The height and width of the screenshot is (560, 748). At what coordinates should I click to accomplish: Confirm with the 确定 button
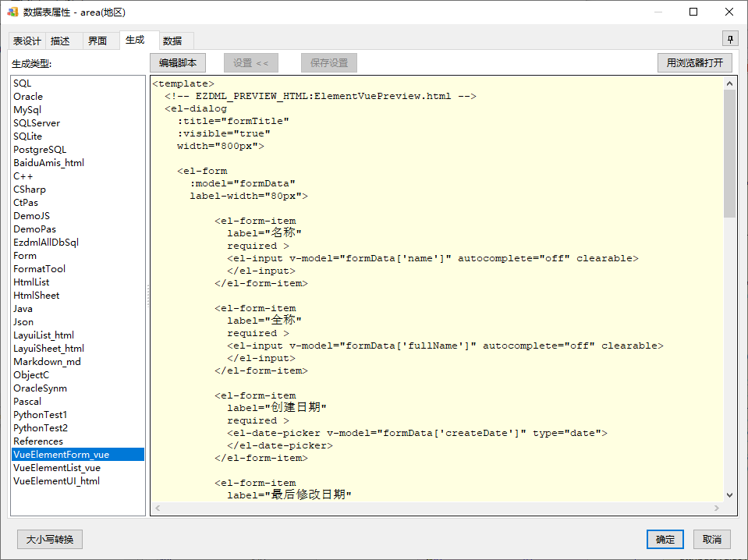pyautogui.click(x=665, y=540)
